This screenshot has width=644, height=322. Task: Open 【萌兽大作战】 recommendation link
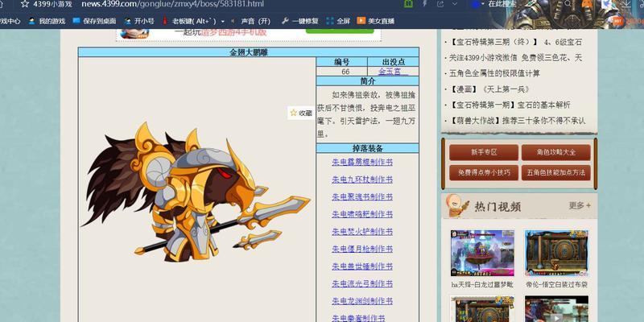tap(517, 120)
